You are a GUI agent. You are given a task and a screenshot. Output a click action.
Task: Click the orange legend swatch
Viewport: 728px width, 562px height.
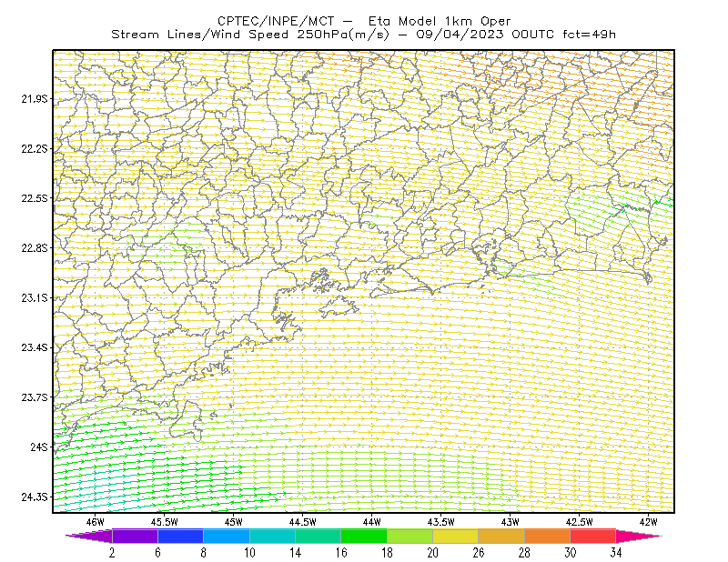point(548,536)
